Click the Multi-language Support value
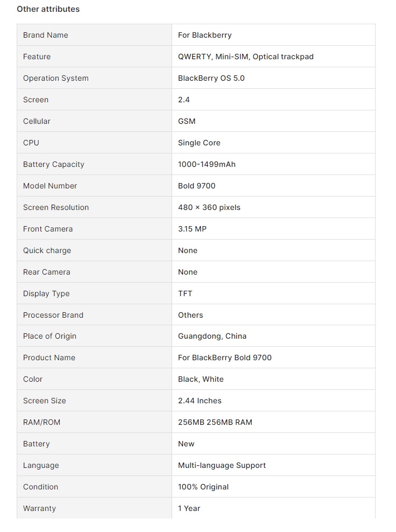 tap(222, 465)
